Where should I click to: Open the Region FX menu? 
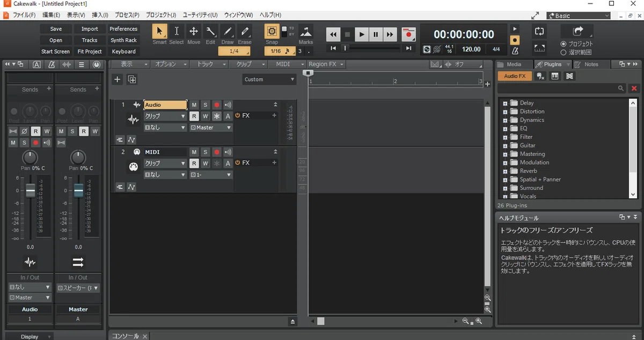tap(326, 64)
